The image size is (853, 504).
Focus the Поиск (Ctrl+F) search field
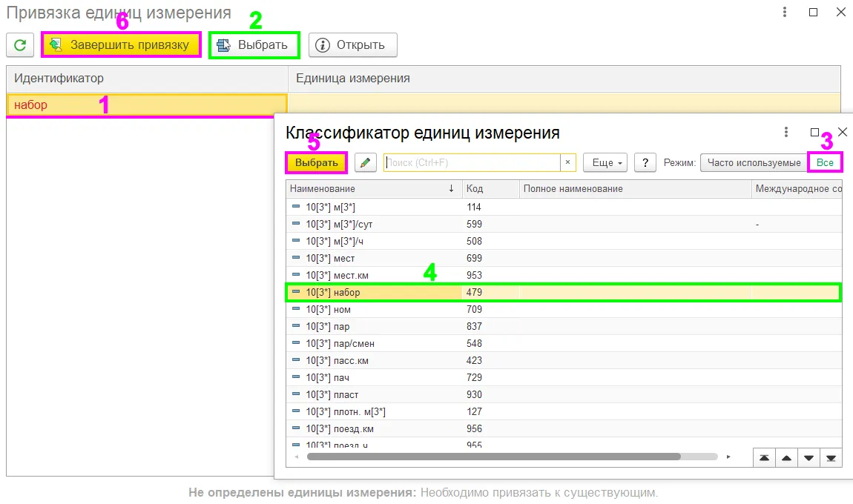[x=472, y=162]
